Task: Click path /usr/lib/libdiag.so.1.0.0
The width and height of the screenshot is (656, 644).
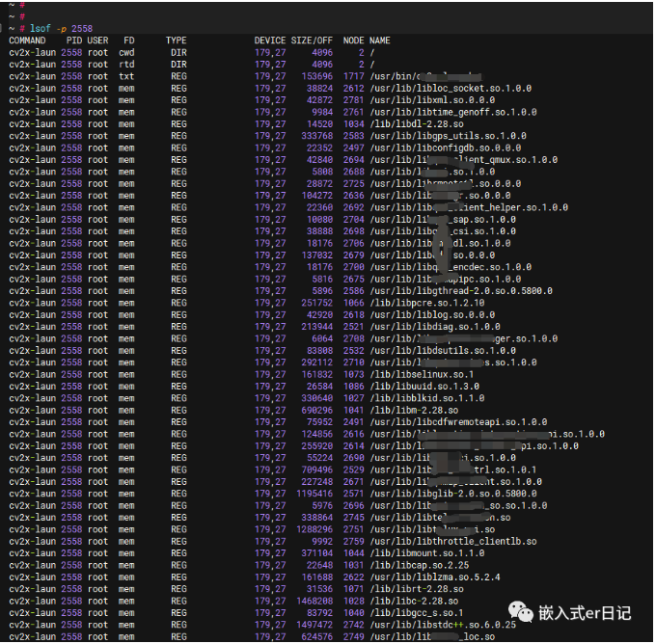Action: click(x=435, y=327)
